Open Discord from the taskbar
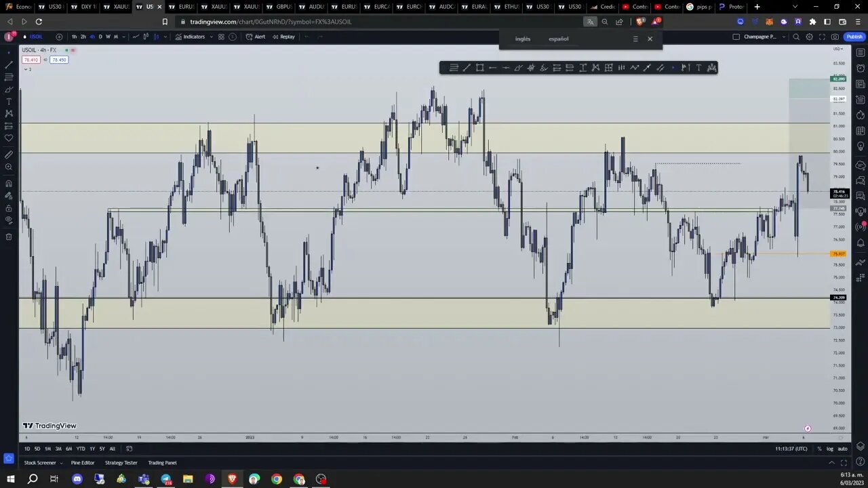The image size is (868, 488). pyautogui.click(x=77, y=479)
